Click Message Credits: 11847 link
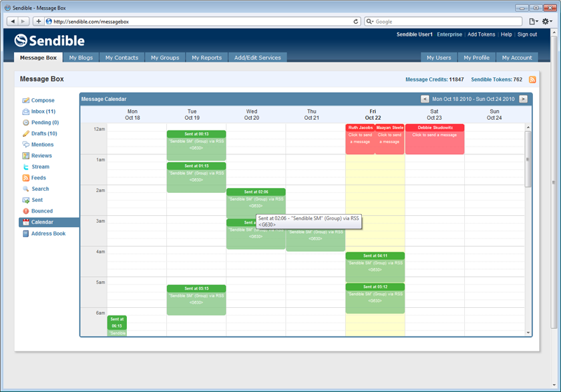Viewport: 561px width, 392px height. pyautogui.click(x=434, y=79)
